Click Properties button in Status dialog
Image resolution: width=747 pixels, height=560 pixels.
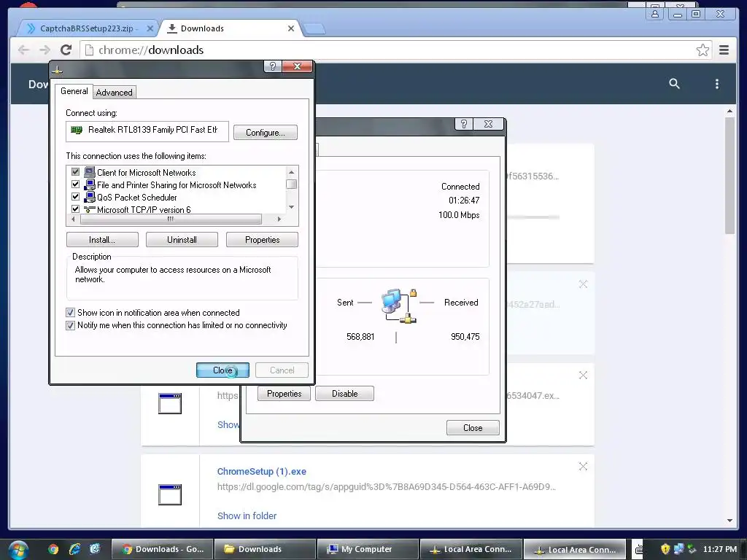click(x=284, y=394)
